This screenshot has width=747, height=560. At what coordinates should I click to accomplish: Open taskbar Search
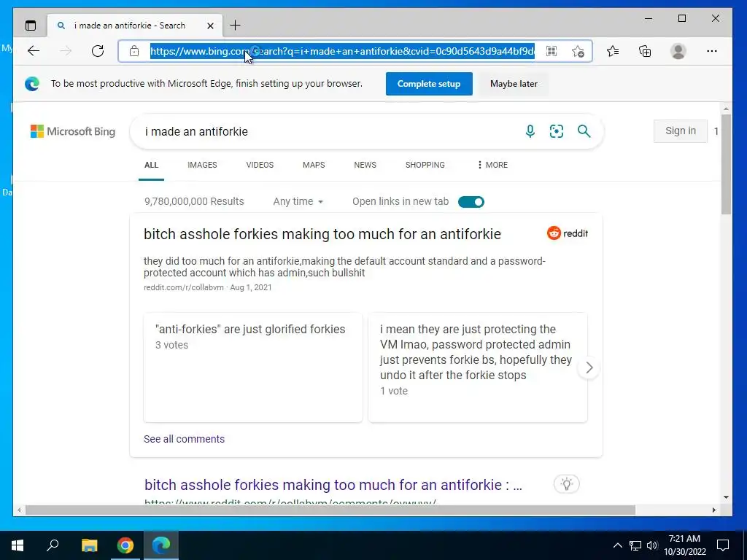coord(53,545)
